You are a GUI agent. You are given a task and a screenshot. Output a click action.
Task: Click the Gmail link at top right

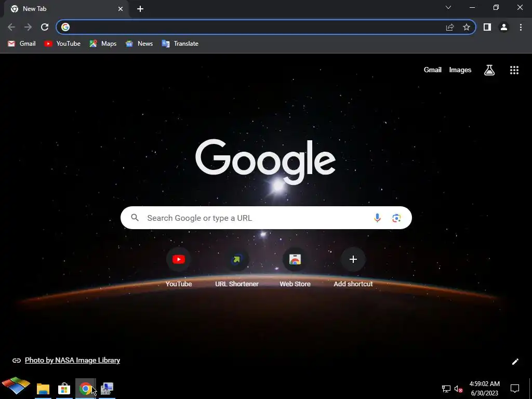pos(433,70)
